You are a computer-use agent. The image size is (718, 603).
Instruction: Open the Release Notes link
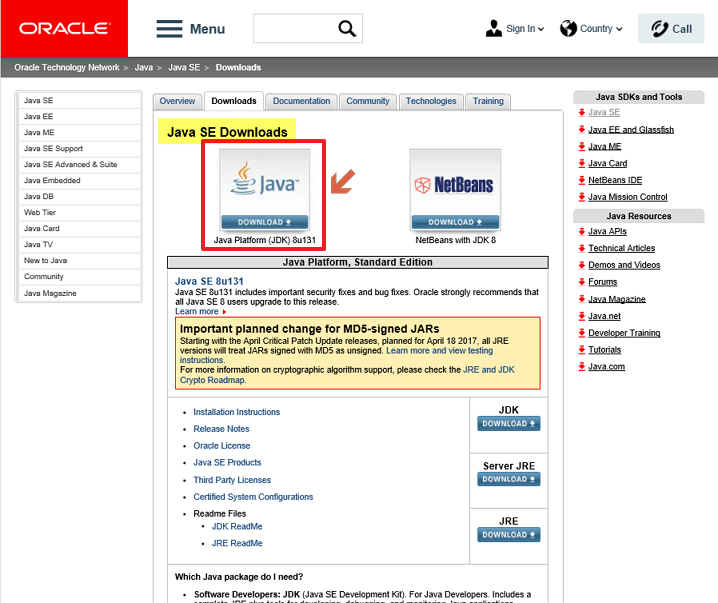pos(221,429)
